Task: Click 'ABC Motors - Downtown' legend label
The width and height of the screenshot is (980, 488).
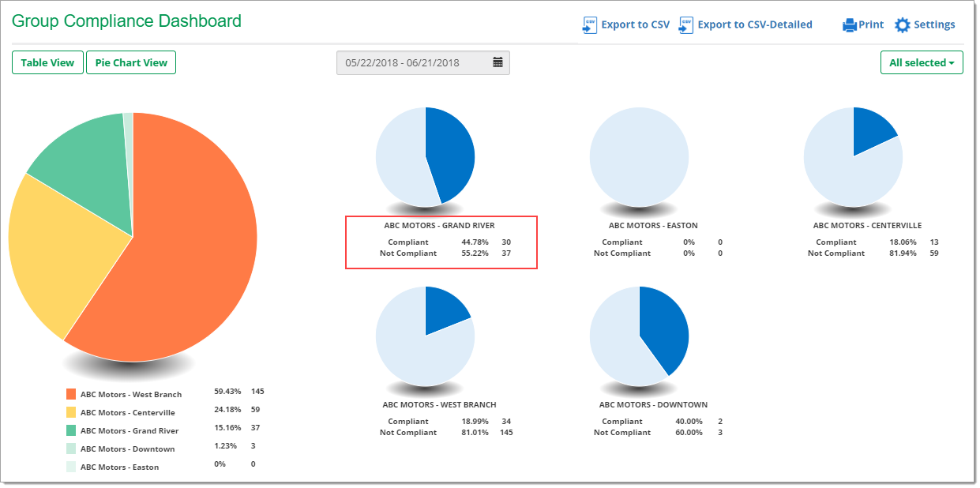Action: point(128,449)
